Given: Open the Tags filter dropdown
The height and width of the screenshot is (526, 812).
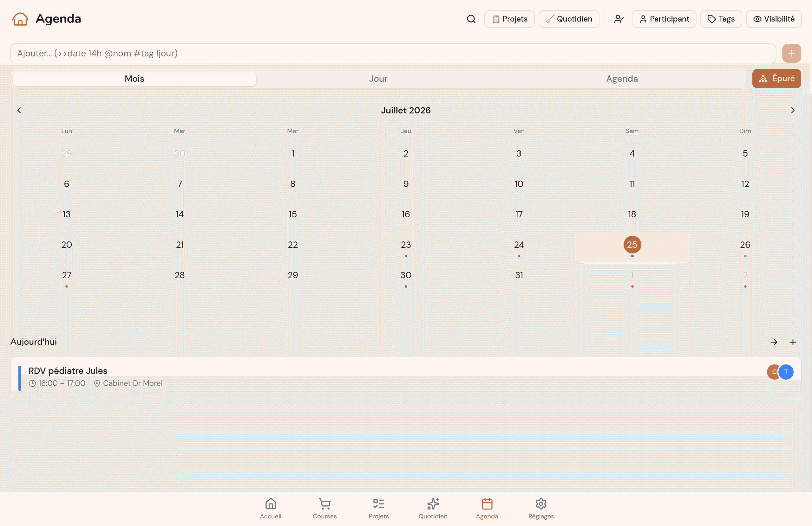Looking at the screenshot, I should pyautogui.click(x=721, y=19).
